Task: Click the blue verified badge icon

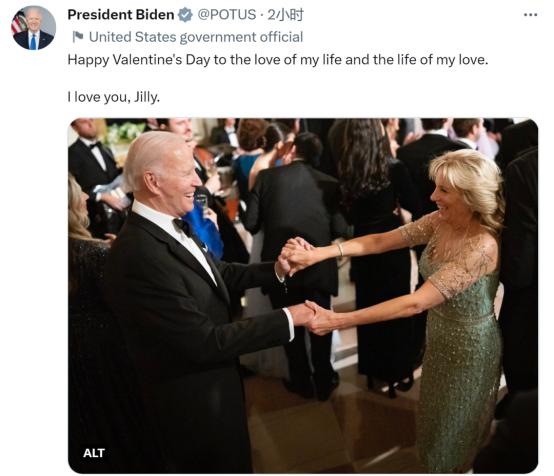Action: 185,15
